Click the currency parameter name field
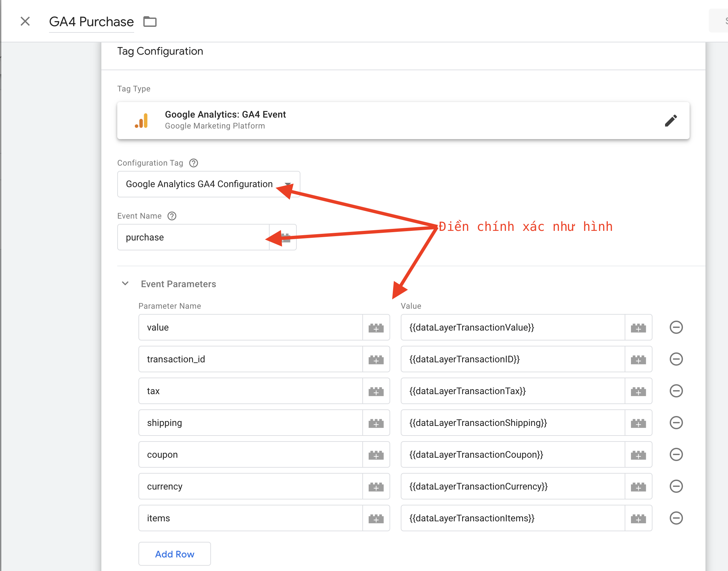This screenshot has width=728, height=571. [x=250, y=487]
